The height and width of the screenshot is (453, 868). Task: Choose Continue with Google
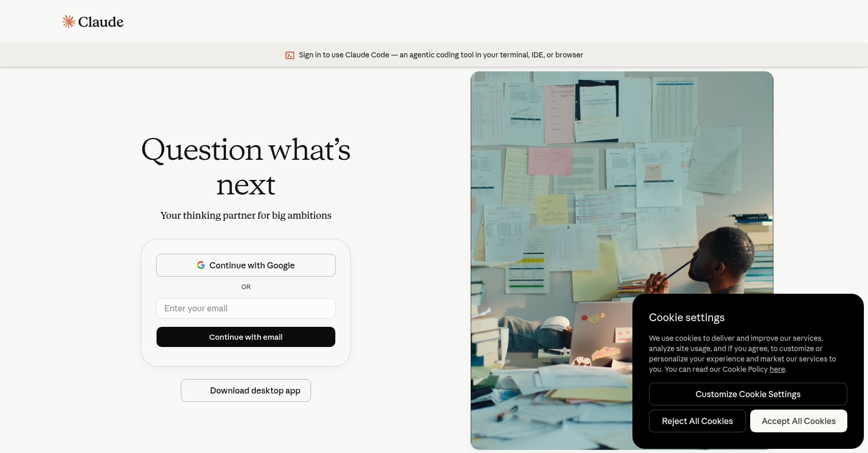(x=246, y=265)
